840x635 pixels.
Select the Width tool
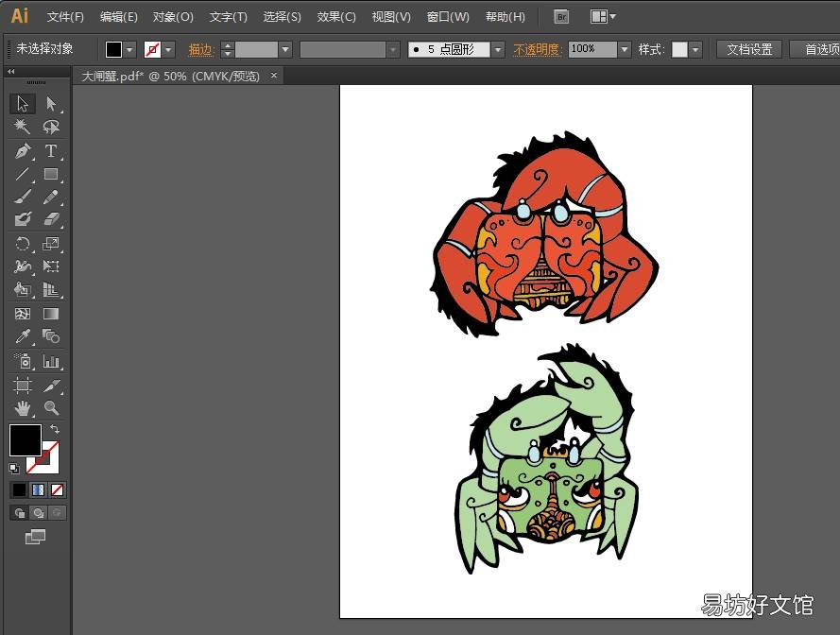(x=23, y=266)
